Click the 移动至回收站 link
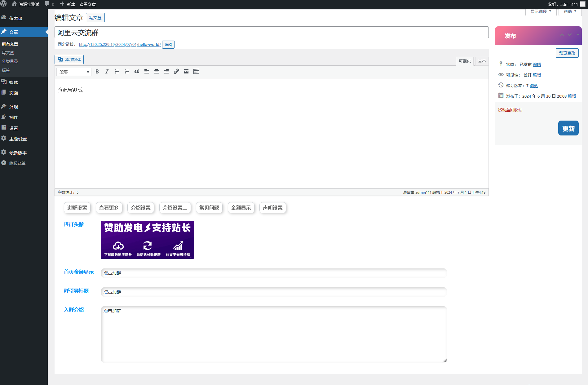Screen dimensions: 588x385 pyautogui.click(x=510, y=110)
